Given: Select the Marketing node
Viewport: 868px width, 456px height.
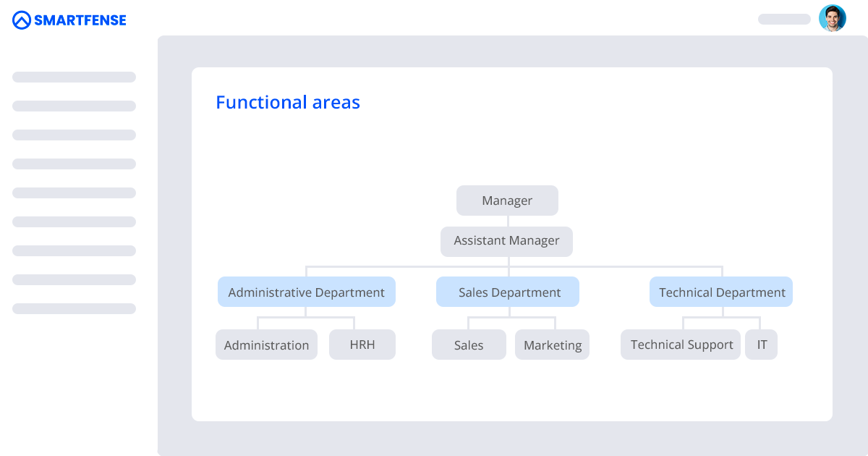Looking at the screenshot, I should pyautogui.click(x=553, y=345).
